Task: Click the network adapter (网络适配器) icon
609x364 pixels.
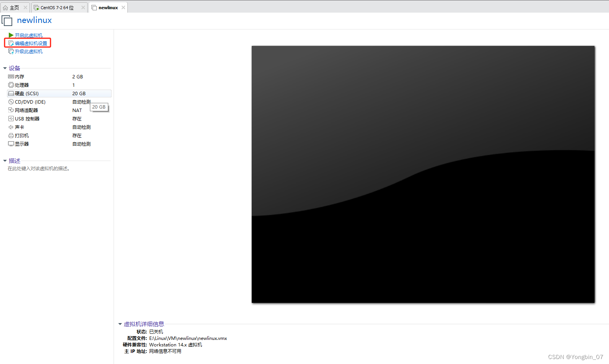Action: click(11, 110)
